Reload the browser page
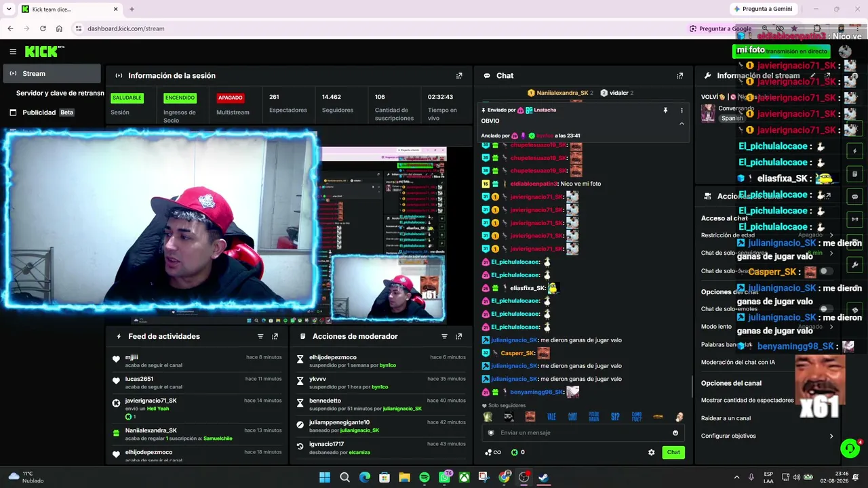Image resolution: width=868 pixels, height=488 pixels. 43,28
